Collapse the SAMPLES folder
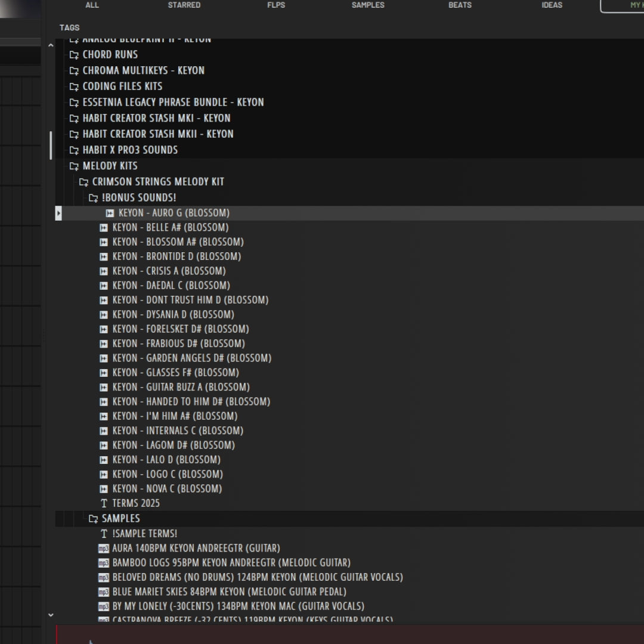644x644 pixels. pos(93,519)
